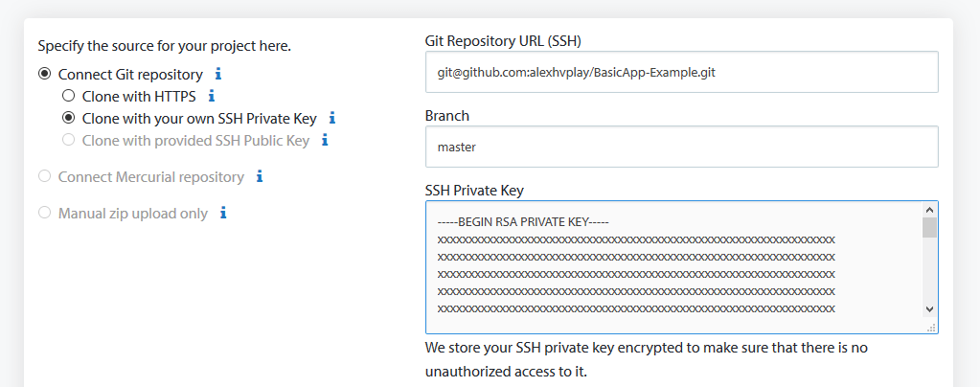Select Manual zip upload only option
Image resolution: width=980 pixels, height=387 pixels.
coord(44,214)
